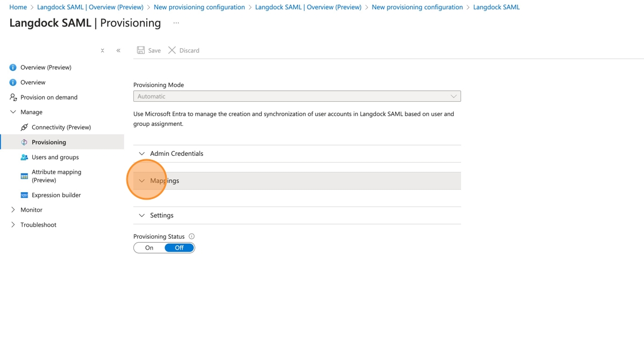Expand the Troubleshoot menu group
Image resolution: width=644 pixels, height=360 pixels.
click(x=13, y=225)
